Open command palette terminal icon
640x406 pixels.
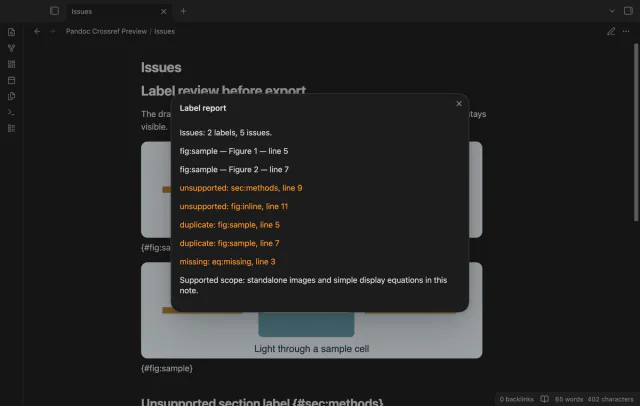pos(11,112)
